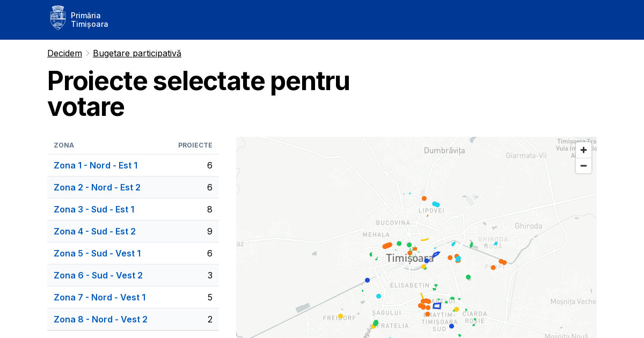Viewport: 644px width, 338px height.
Task: View Zona 8 - Nord - Vest 2
Action: tap(100, 319)
